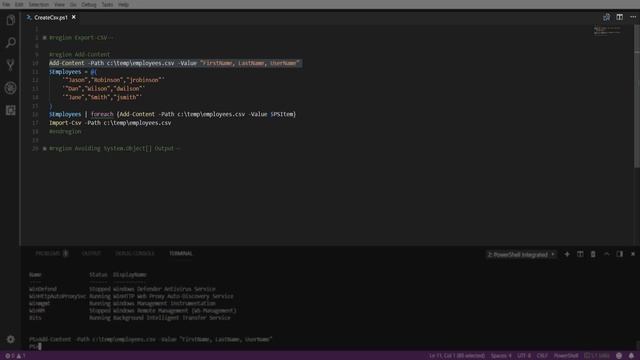The image size is (640, 360).
Task: Open the Manage gear at sidebar bottom
Action: coord(11,339)
